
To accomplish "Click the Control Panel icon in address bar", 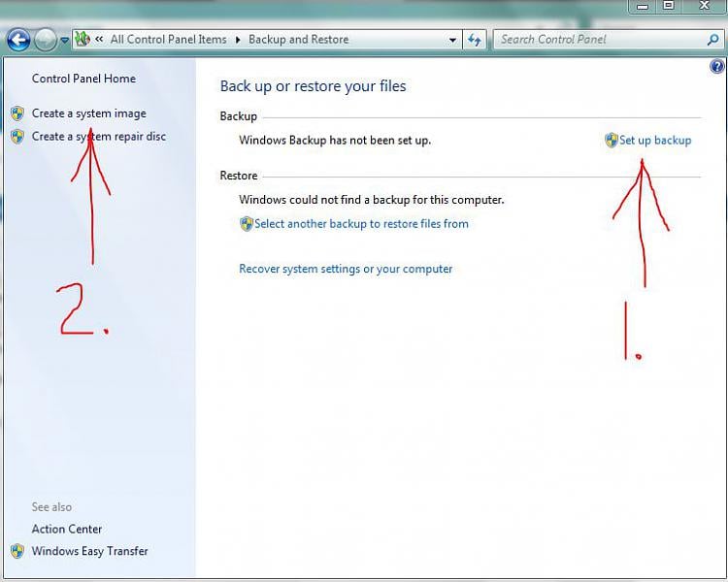I will coord(83,39).
